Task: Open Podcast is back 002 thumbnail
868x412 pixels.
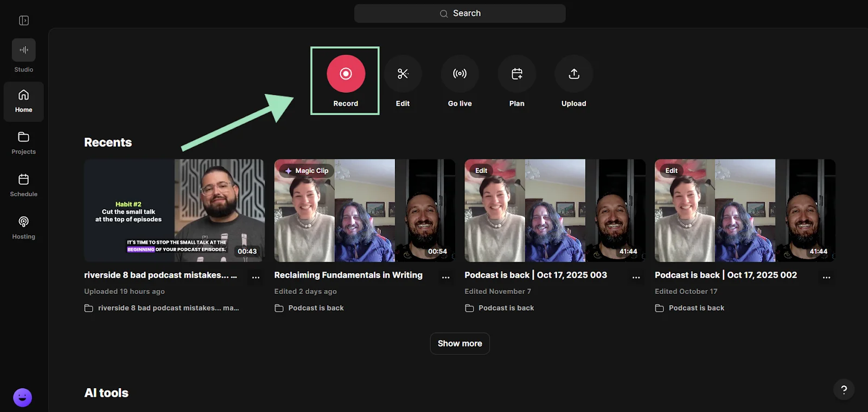Action: [x=745, y=210]
